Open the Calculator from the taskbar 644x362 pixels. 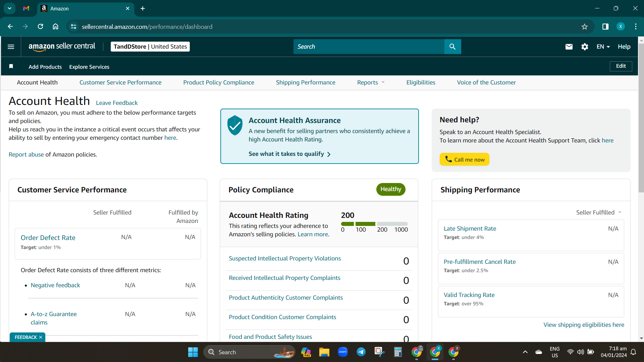(x=398, y=352)
